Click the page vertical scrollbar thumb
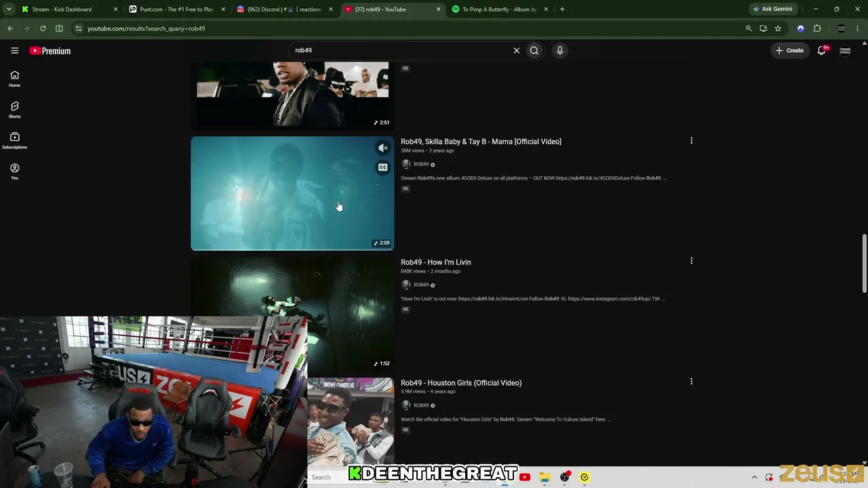Image resolution: width=868 pixels, height=488 pixels. (x=864, y=264)
